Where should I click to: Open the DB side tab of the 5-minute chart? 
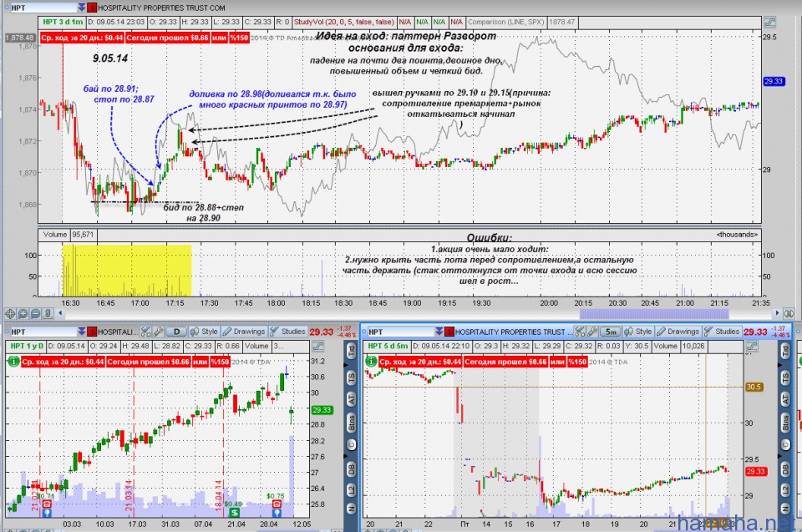[785, 469]
